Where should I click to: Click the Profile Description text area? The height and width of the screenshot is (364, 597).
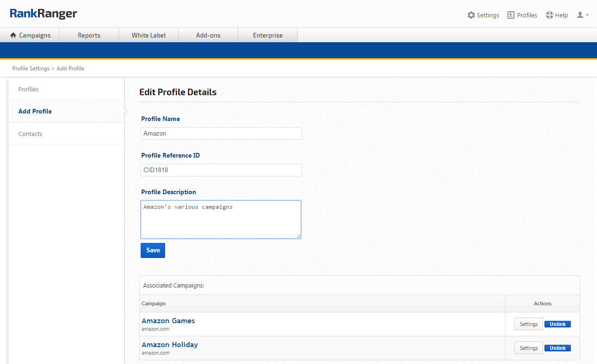[221, 220]
